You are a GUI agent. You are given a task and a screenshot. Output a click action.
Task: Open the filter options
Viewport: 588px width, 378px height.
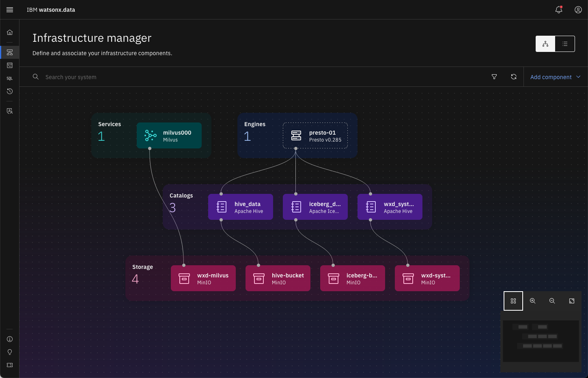(x=494, y=77)
